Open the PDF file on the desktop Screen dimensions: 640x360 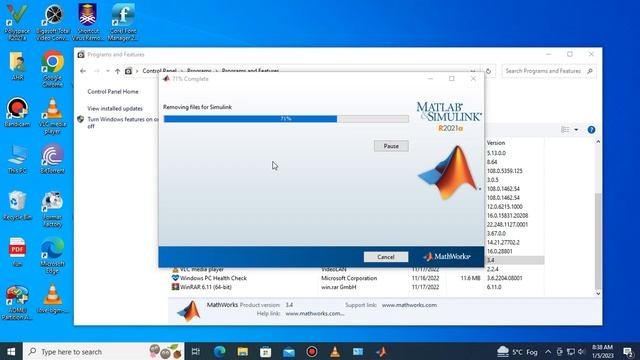tap(17, 252)
